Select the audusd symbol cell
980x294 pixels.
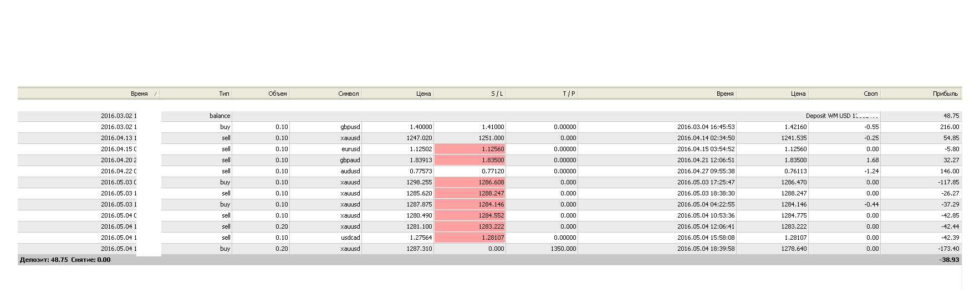[x=350, y=171]
